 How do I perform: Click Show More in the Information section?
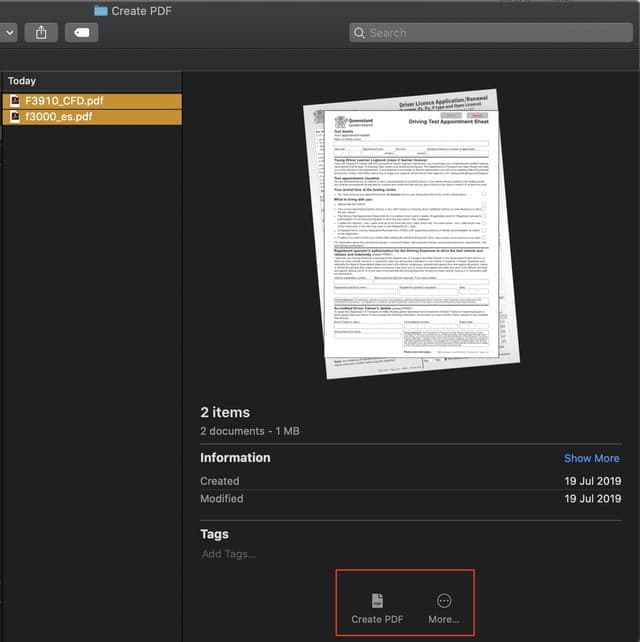click(x=591, y=458)
